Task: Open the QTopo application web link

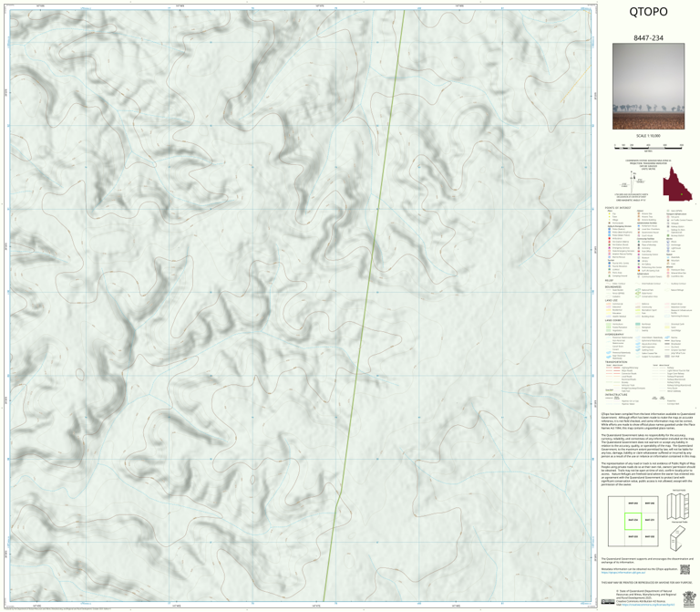Action: point(623,572)
